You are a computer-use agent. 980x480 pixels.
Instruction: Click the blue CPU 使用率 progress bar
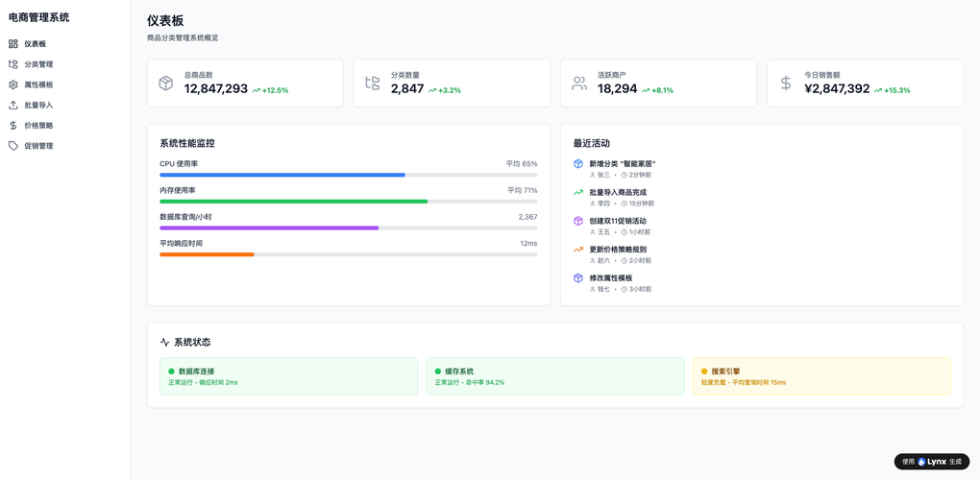click(282, 175)
